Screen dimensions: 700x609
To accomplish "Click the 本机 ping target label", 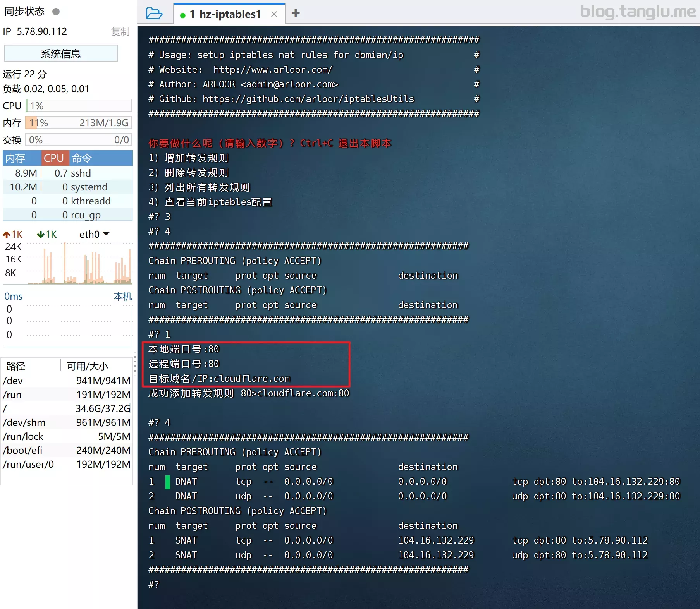I will [122, 296].
